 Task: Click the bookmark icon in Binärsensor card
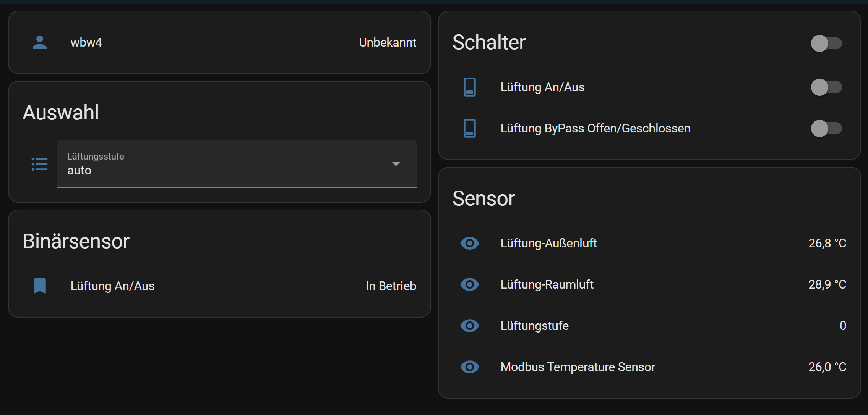click(40, 286)
